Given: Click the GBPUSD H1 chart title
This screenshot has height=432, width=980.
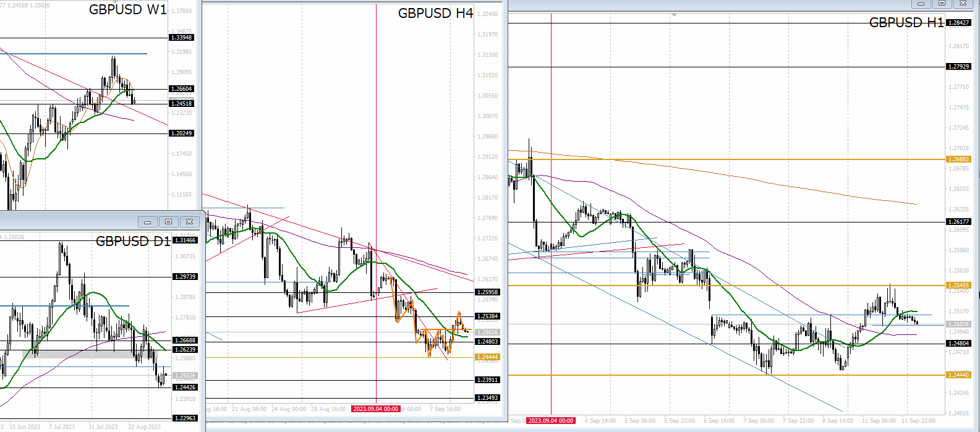Looking at the screenshot, I should 906,22.
